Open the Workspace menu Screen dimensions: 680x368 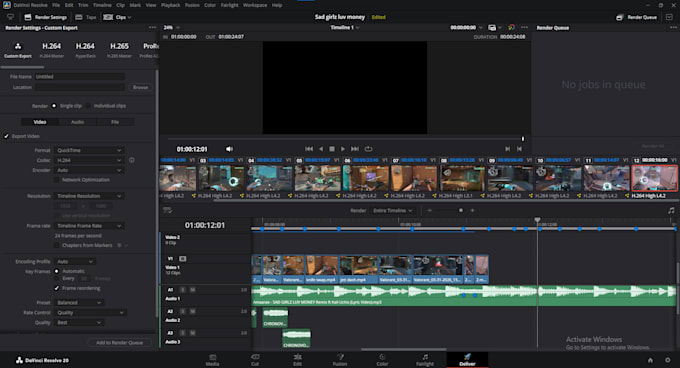[255, 5]
